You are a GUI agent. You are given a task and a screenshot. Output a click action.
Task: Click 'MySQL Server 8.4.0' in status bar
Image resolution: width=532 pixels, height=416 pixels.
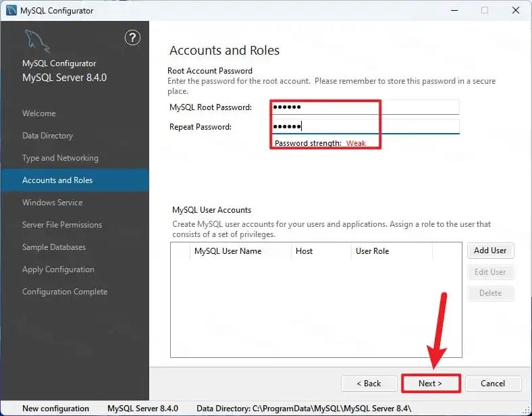click(142, 409)
